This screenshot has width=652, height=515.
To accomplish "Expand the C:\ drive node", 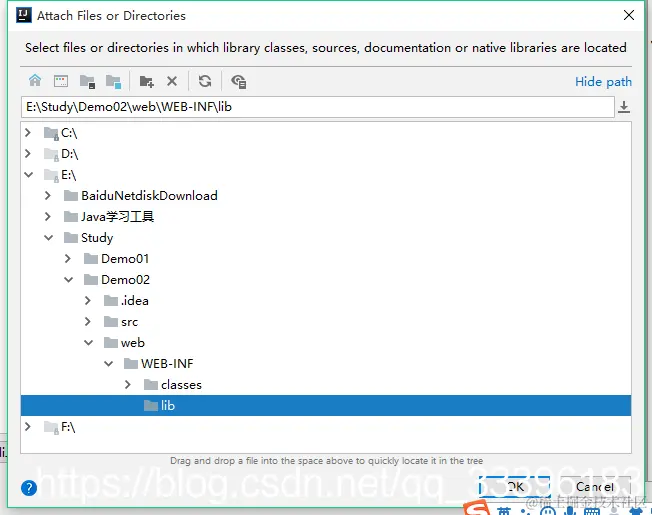I will coord(28,133).
